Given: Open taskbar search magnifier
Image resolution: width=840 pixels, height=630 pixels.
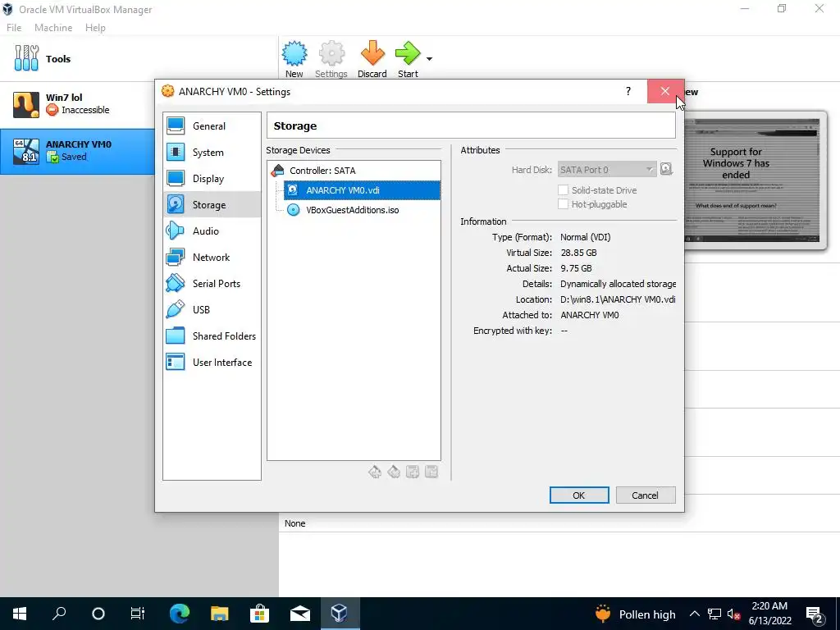Looking at the screenshot, I should click(x=59, y=614).
